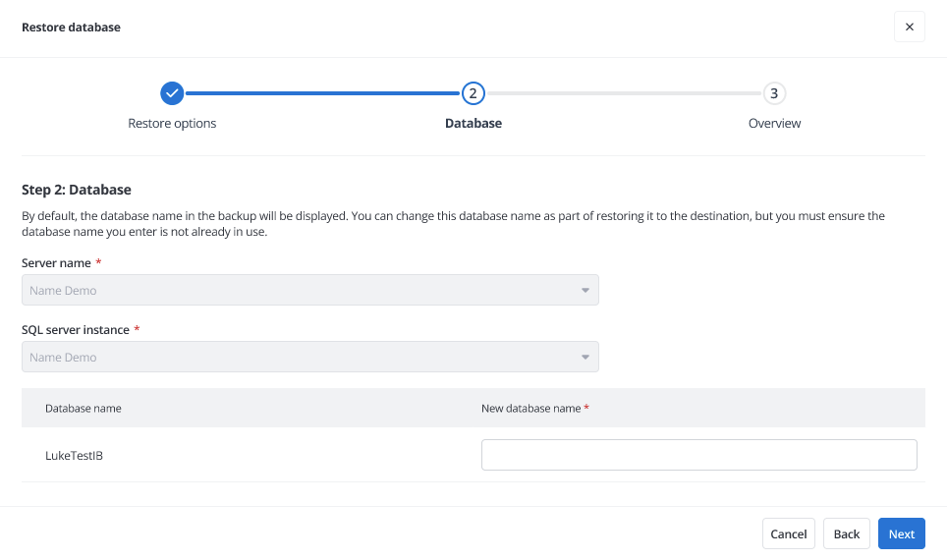Close the Restore database dialog

[x=909, y=28]
